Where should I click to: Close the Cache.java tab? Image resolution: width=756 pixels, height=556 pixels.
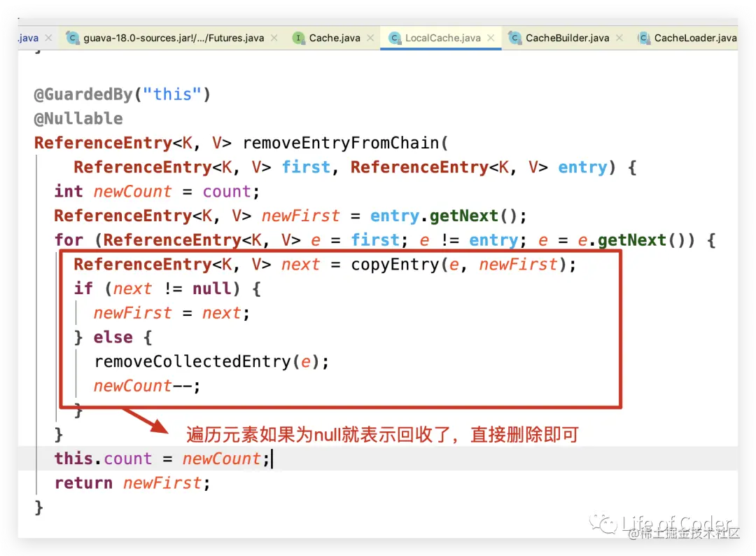point(370,38)
